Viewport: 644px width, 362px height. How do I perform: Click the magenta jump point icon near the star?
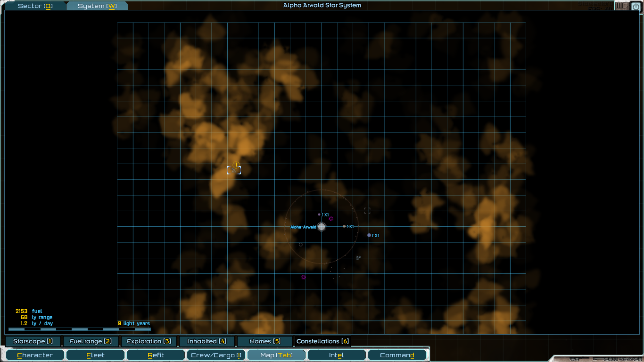[x=331, y=218]
